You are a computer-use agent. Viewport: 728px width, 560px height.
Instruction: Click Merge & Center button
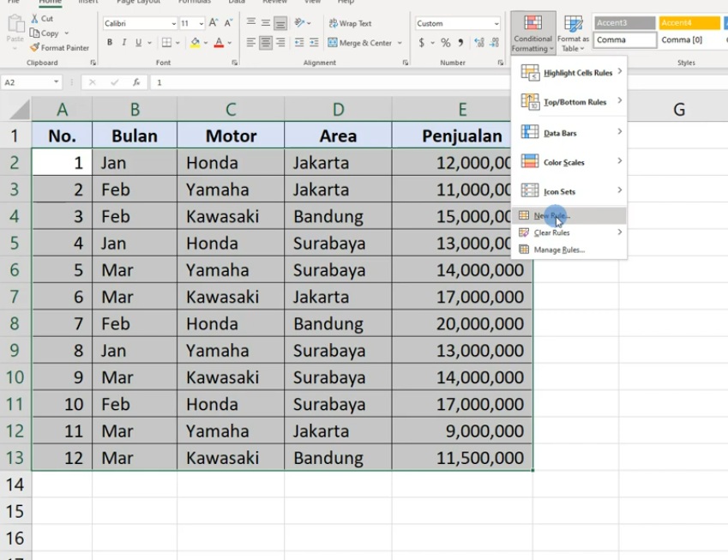pos(360,43)
